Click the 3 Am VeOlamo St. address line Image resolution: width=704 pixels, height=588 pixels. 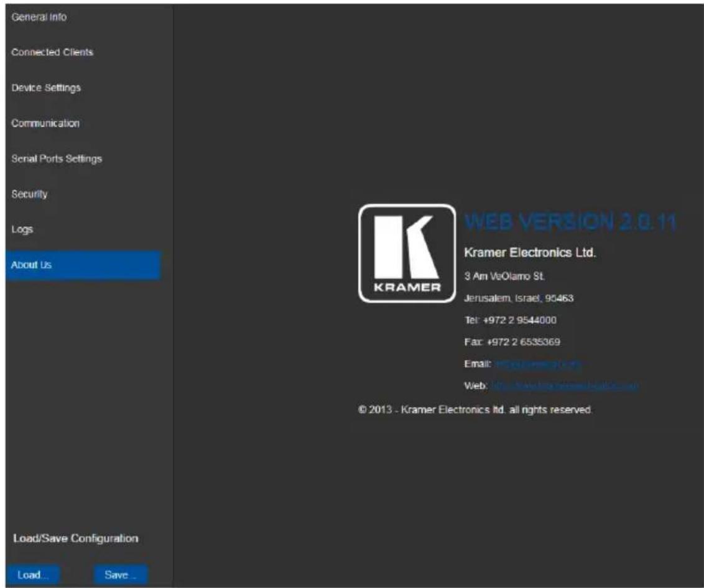(x=504, y=276)
